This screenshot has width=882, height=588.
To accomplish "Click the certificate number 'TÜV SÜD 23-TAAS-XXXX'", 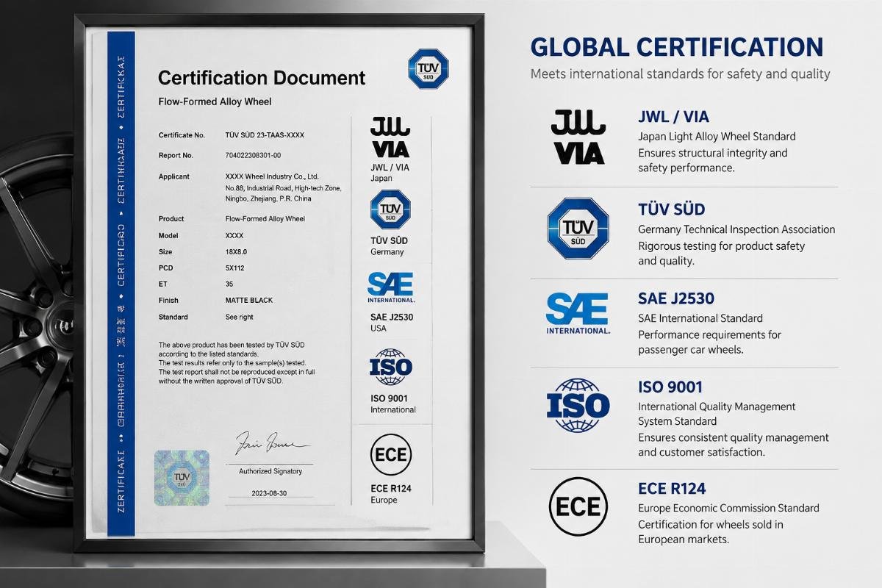I will (265, 135).
